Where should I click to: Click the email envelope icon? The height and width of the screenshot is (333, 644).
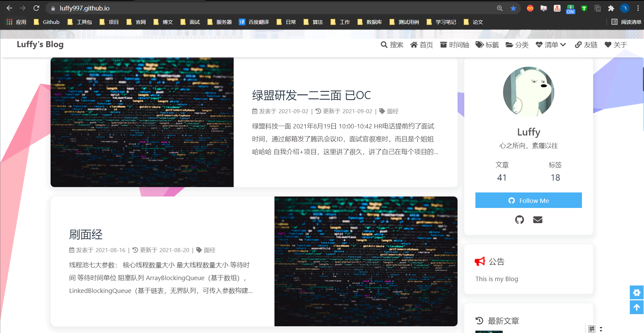[x=538, y=220]
